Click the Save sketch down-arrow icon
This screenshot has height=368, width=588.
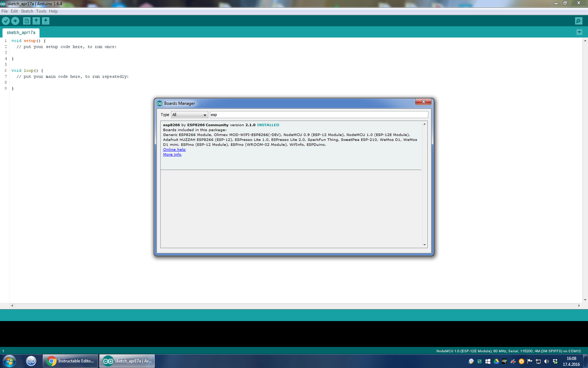coord(46,21)
